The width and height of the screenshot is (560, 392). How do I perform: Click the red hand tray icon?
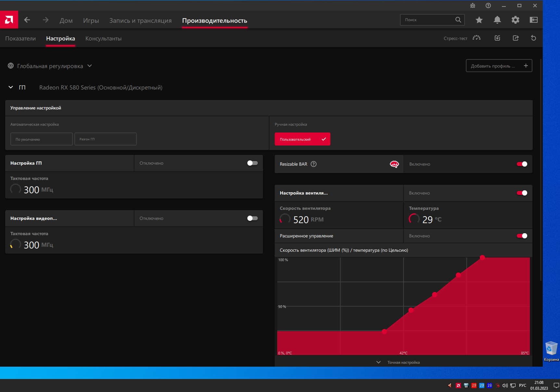pos(497,386)
